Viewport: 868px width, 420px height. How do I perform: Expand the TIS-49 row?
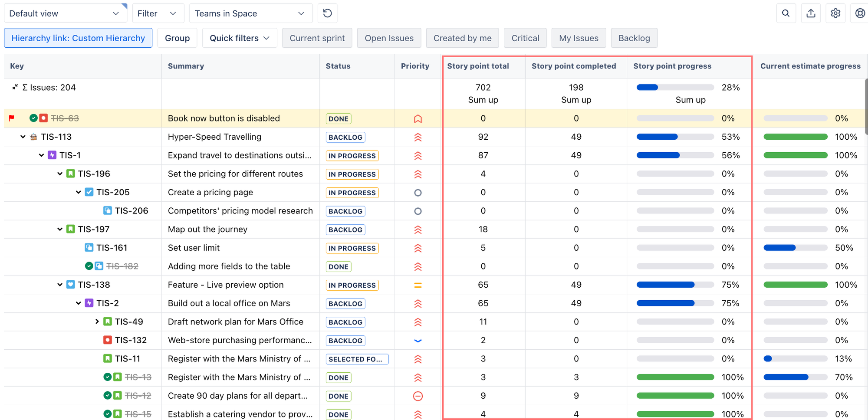[97, 322]
